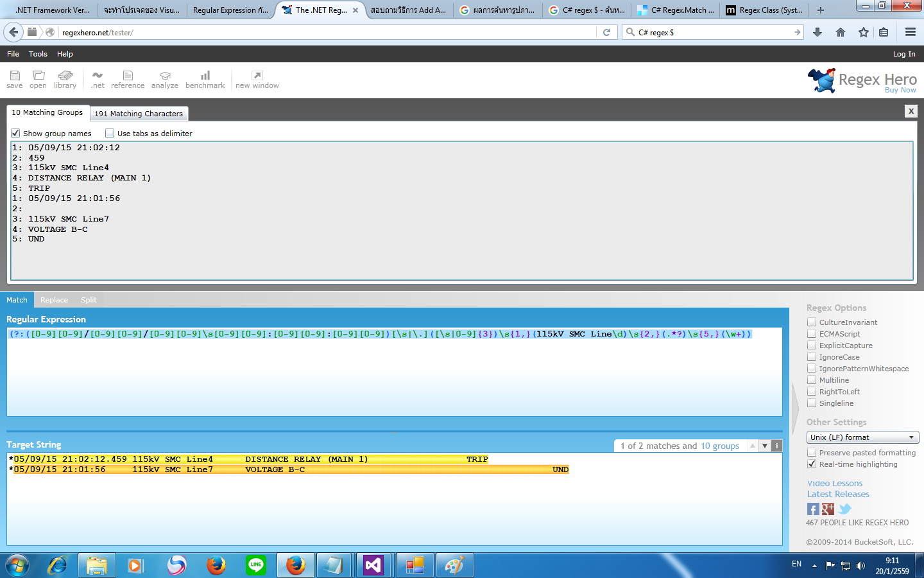924x578 pixels.
Task: Enable the ECMAScript regex option
Action: [812, 333]
